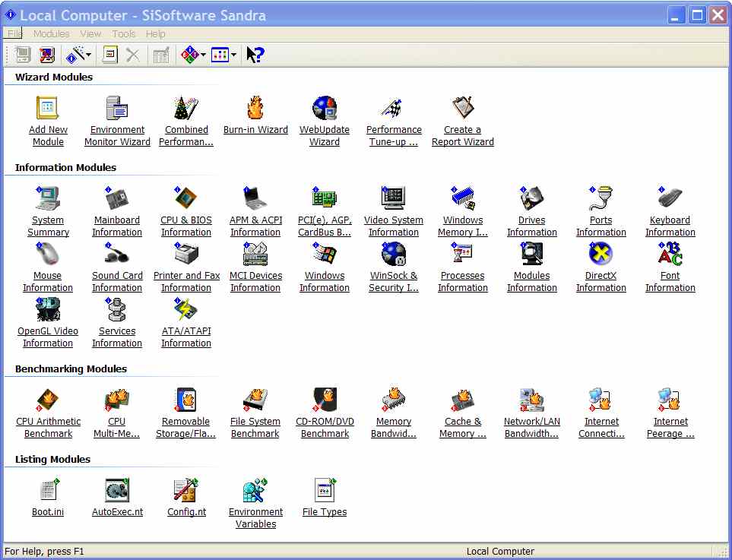Click the File System Benchmark icon
This screenshot has height=560, width=732.
255,400
